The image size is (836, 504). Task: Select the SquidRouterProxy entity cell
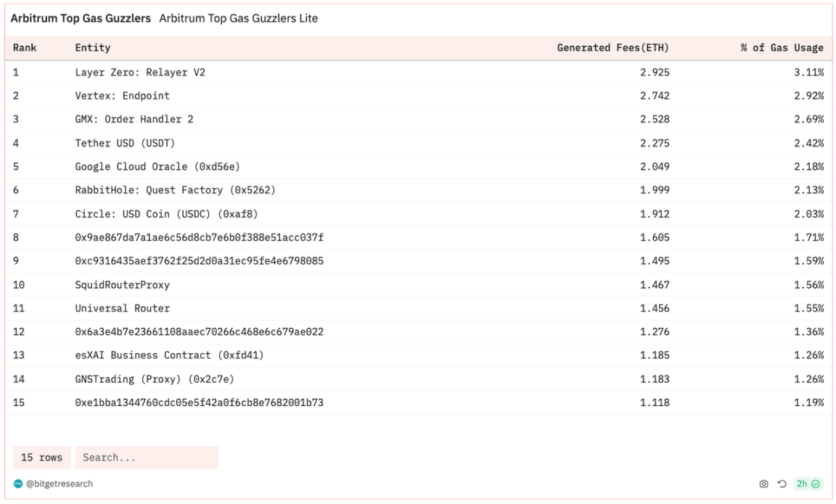122,285
